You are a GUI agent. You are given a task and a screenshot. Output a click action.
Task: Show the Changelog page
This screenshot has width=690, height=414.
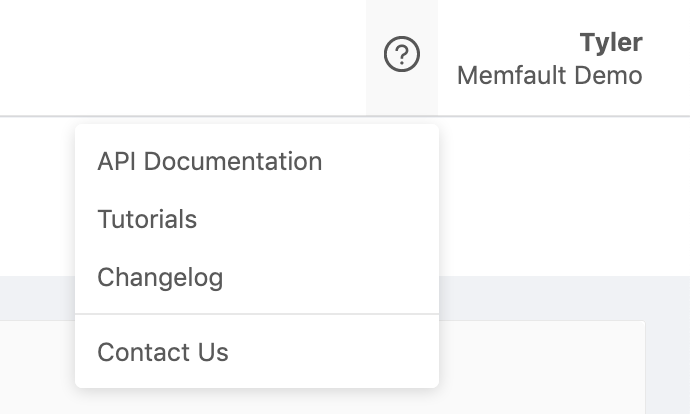tap(160, 277)
